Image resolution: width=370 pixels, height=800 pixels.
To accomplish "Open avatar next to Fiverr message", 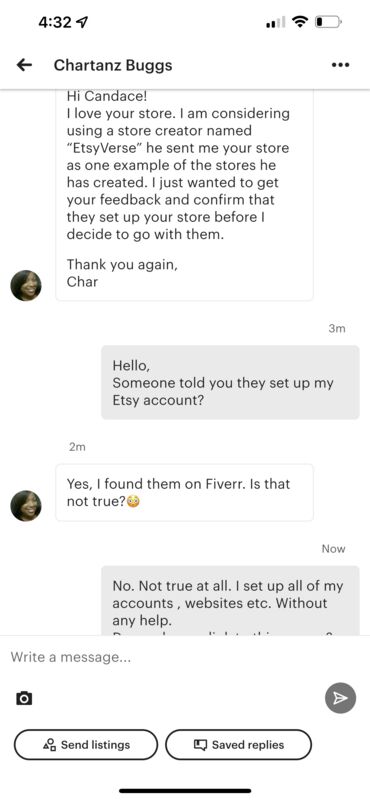I will pyautogui.click(x=26, y=506).
